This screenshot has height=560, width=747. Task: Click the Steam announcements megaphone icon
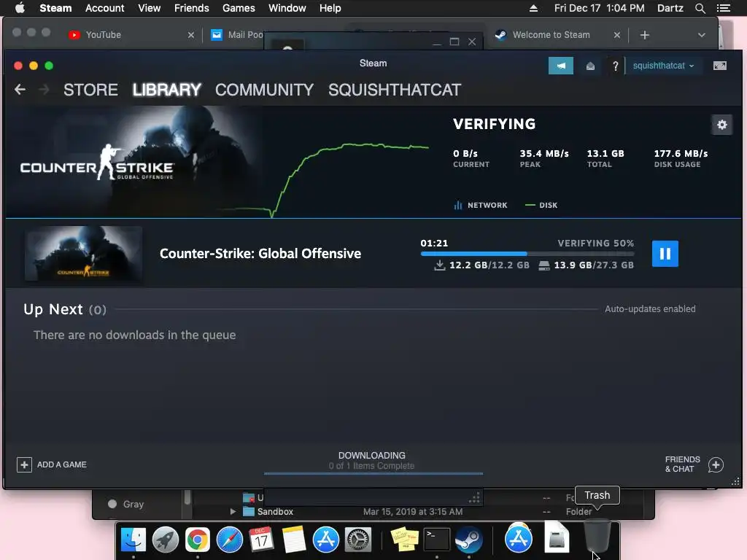click(x=561, y=66)
